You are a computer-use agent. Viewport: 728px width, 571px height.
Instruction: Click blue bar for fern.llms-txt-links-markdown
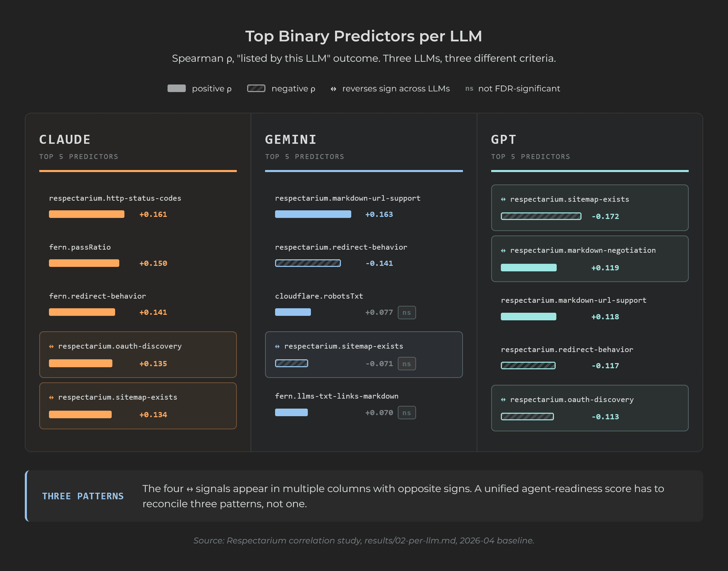coord(291,412)
